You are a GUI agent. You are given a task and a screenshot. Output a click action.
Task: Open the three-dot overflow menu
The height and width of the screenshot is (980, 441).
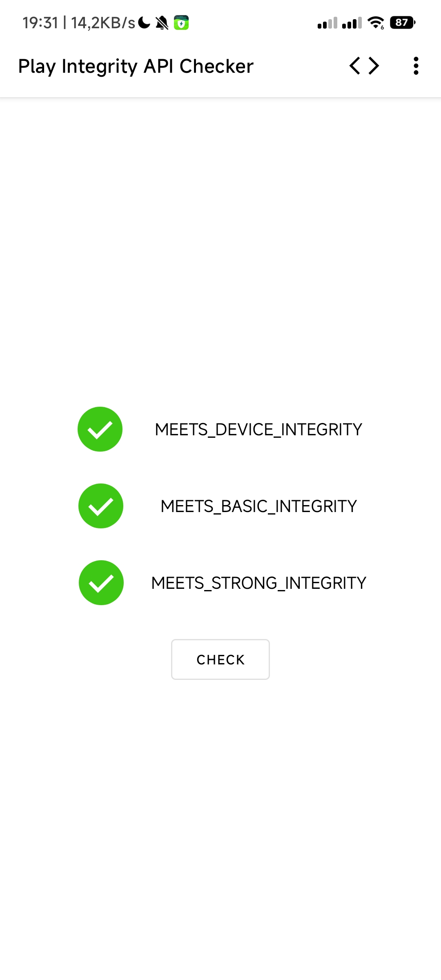click(416, 66)
